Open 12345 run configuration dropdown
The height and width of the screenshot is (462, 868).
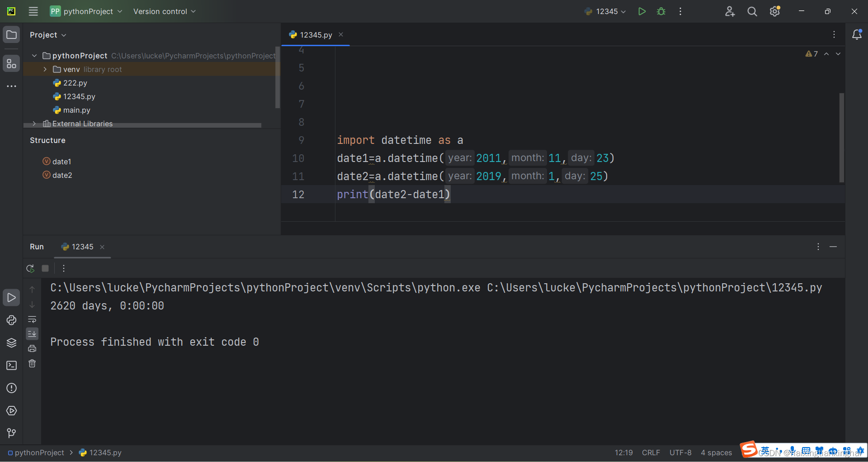[x=605, y=11]
